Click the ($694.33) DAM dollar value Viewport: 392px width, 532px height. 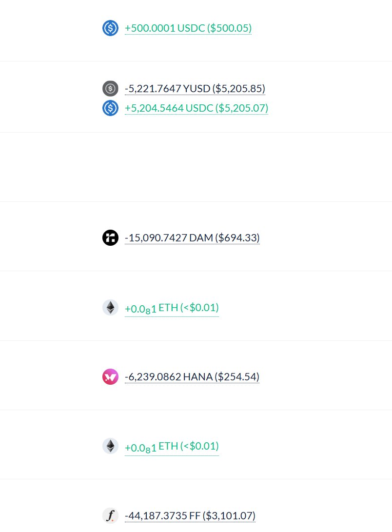click(238, 238)
